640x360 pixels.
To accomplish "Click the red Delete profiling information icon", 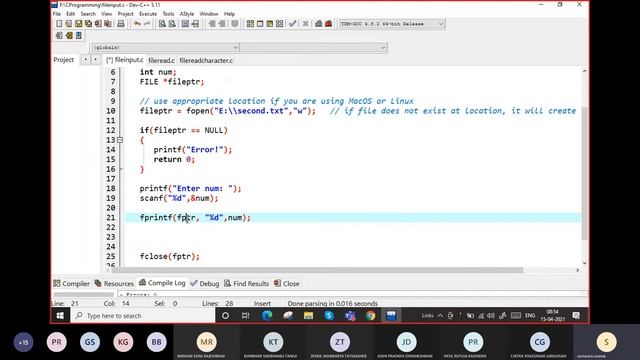I will [x=329, y=24].
